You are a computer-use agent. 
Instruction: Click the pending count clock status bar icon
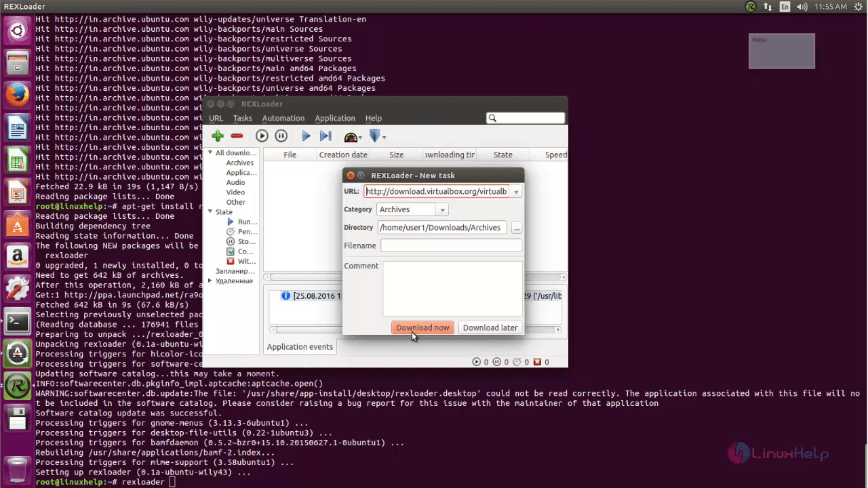click(x=517, y=362)
